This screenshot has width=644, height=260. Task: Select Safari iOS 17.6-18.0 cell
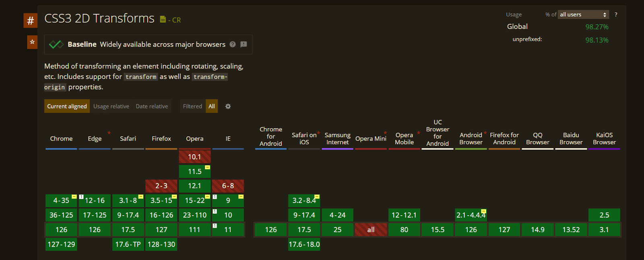(304, 244)
